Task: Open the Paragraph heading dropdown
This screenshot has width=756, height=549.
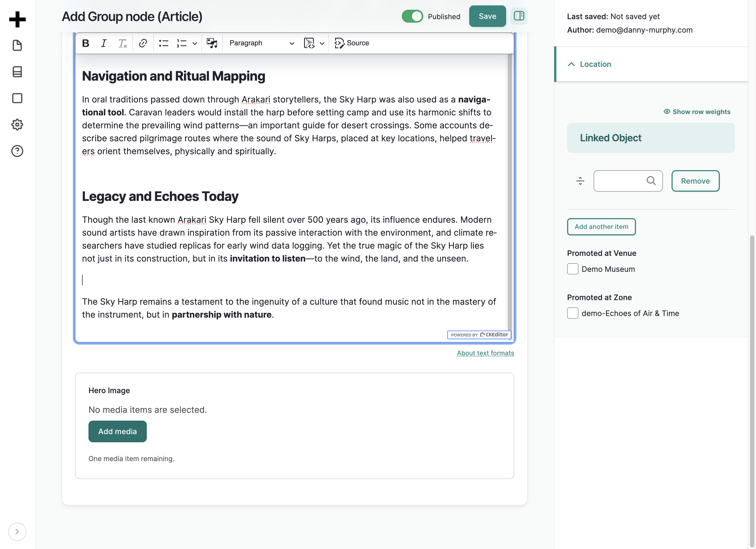Action: click(x=262, y=43)
